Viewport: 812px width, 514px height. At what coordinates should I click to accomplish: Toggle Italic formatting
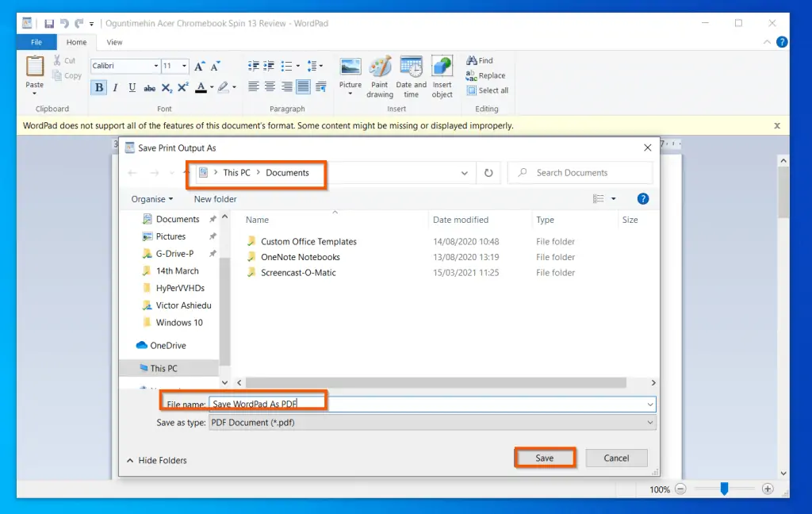(115, 88)
